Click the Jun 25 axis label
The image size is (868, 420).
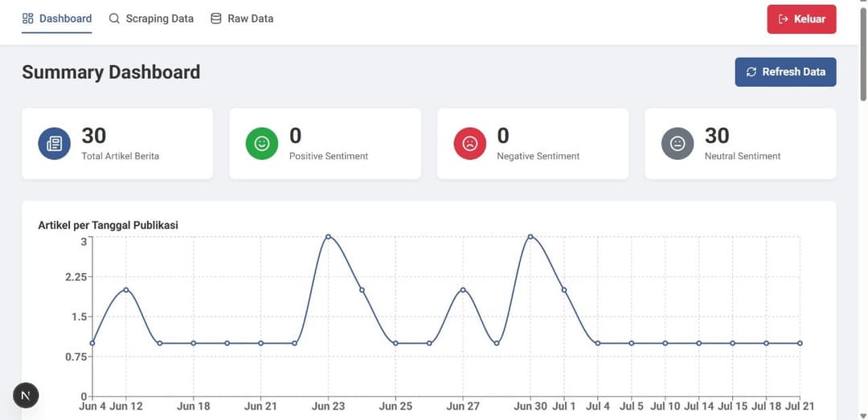pos(395,406)
